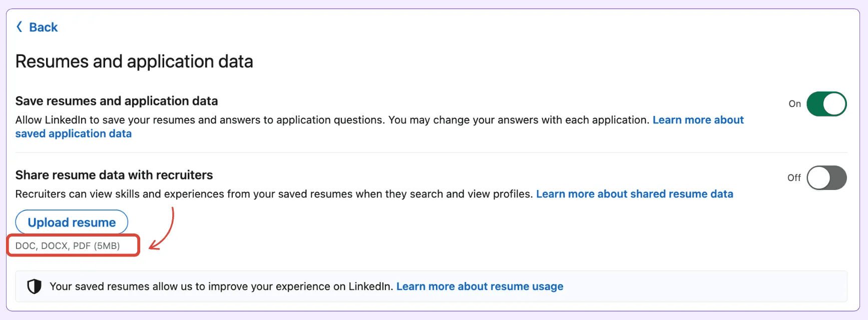Go back using the Back link text
The width and height of the screenshot is (868, 320).
(44, 27)
